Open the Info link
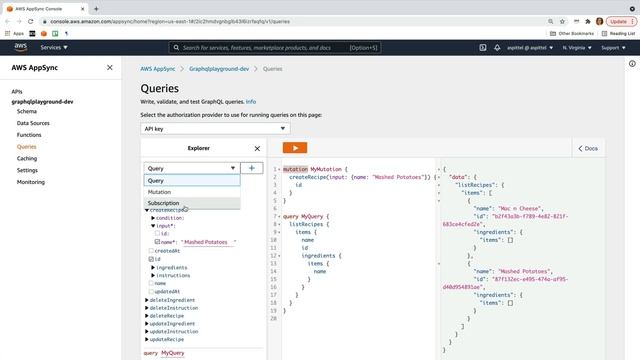 [x=251, y=102]
